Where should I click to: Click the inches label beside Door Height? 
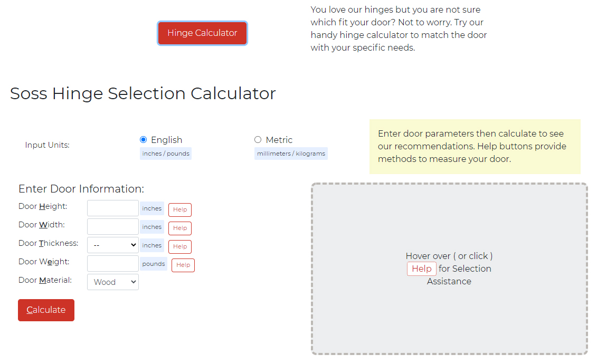[x=151, y=208]
